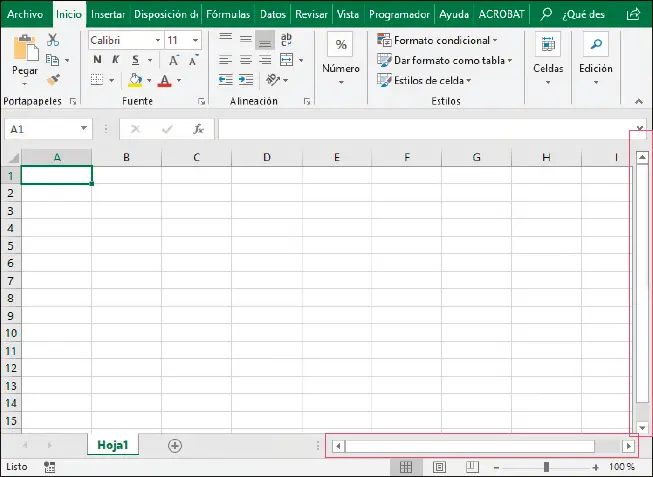653x477 pixels.
Task: Open the Archivo tab
Action: 25,14
